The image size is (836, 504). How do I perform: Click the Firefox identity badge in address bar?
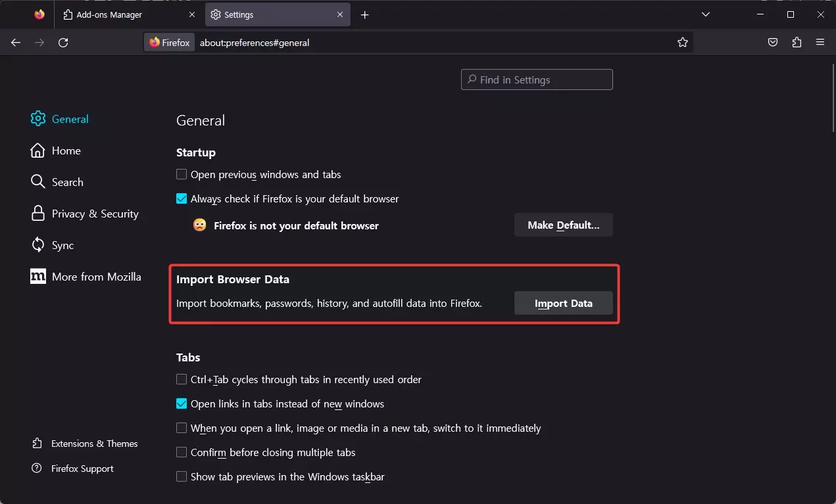[170, 42]
